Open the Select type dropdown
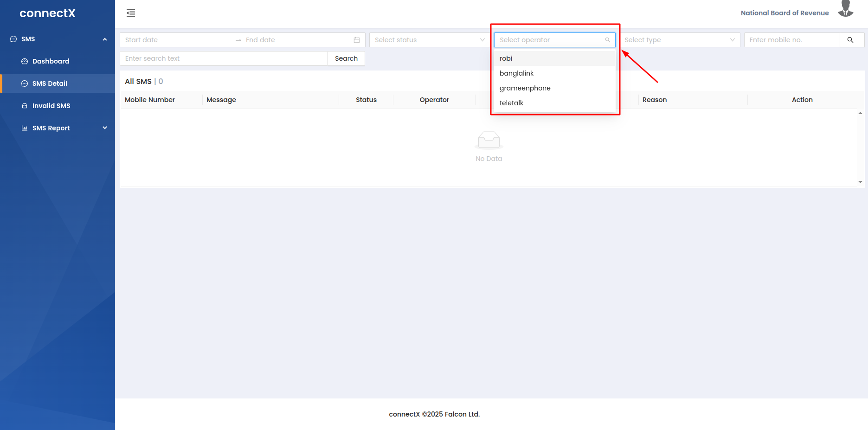The height and width of the screenshot is (430, 868). tap(679, 40)
